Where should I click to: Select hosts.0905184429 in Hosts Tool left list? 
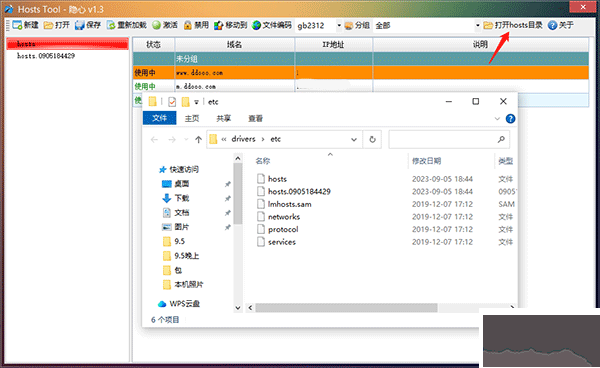click(46, 56)
